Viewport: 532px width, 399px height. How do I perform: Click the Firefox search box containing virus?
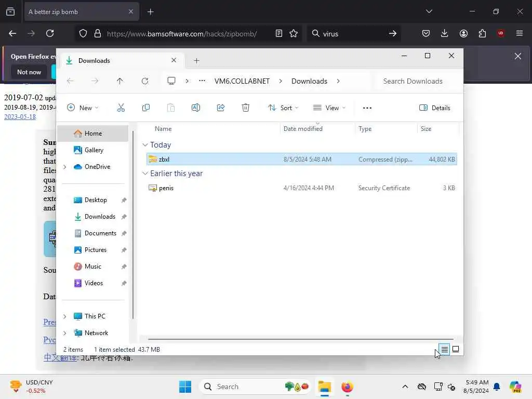click(x=353, y=33)
